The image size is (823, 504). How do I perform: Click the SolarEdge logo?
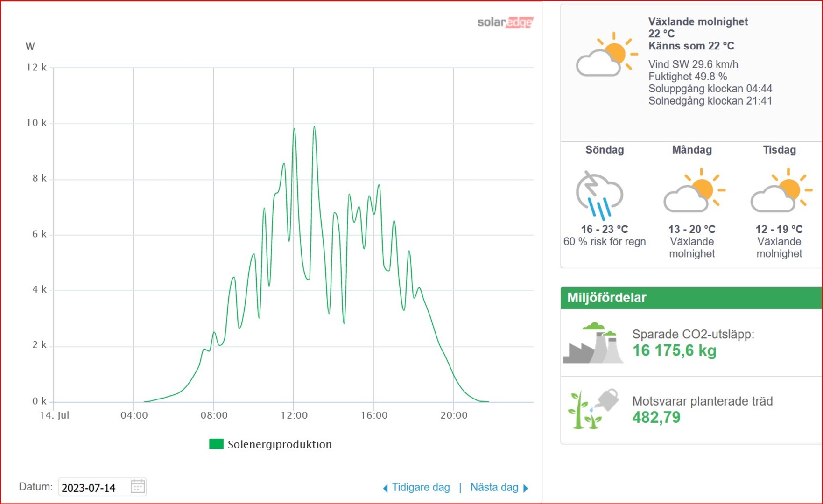click(505, 22)
